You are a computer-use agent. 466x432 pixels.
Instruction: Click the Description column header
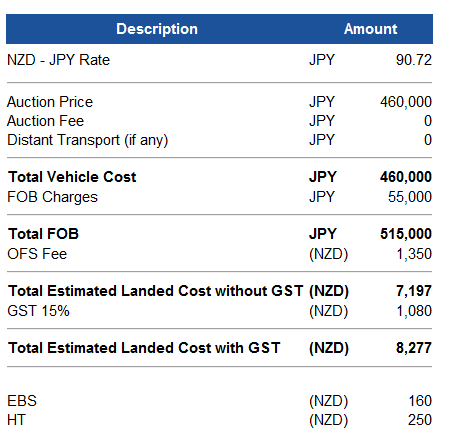click(157, 29)
